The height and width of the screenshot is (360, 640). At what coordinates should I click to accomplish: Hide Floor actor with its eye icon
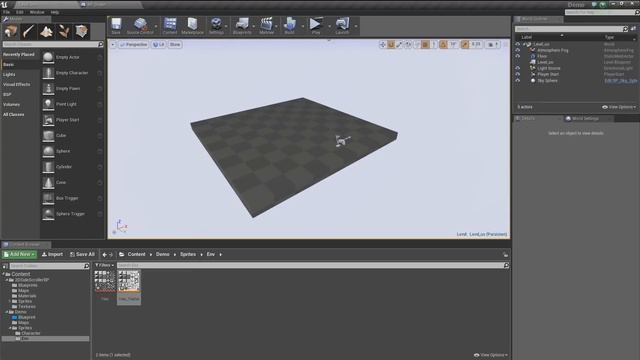pyautogui.click(x=518, y=56)
